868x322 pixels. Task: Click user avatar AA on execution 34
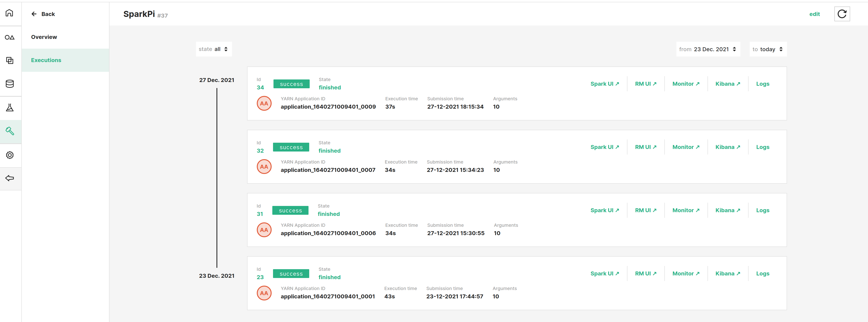(x=264, y=104)
